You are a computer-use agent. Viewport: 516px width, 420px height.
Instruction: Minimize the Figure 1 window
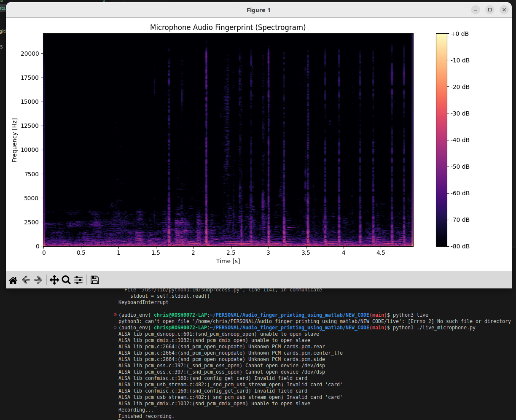click(476, 10)
